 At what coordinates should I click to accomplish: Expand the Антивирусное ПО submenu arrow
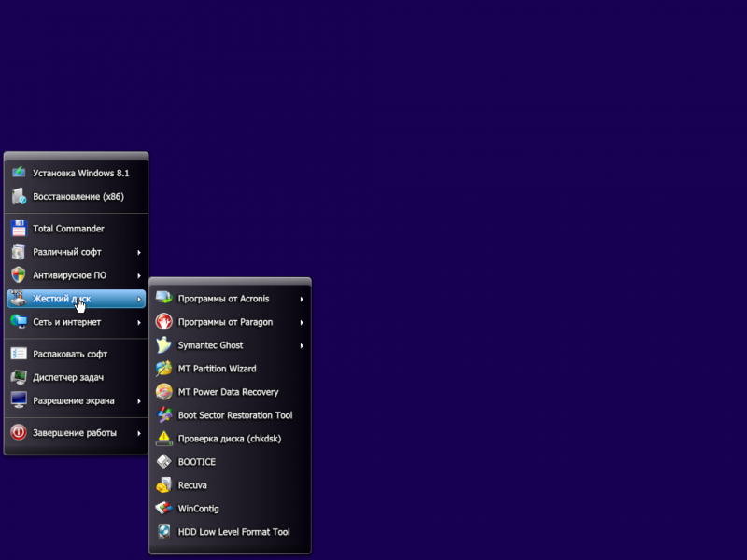pos(139,275)
